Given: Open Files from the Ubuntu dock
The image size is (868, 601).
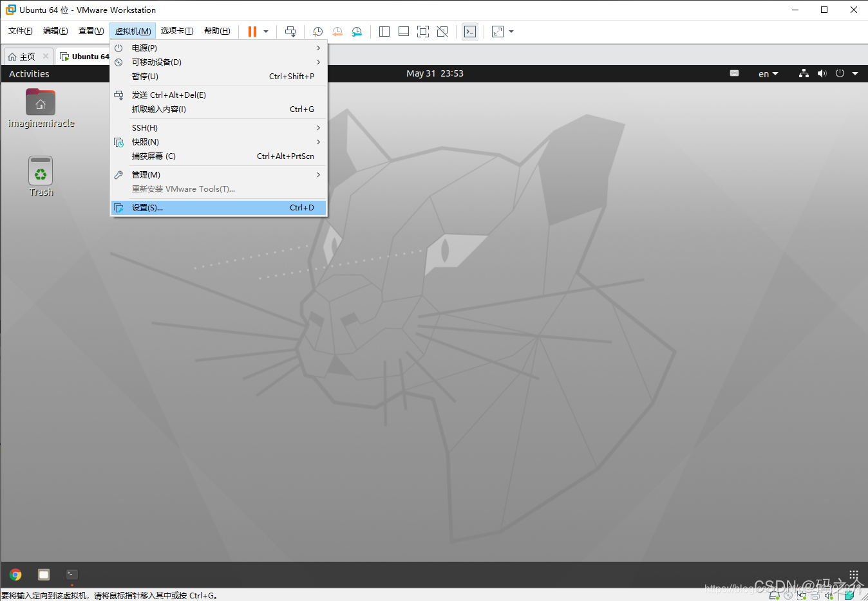Looking at the screenshot, I should pos(44,575).
